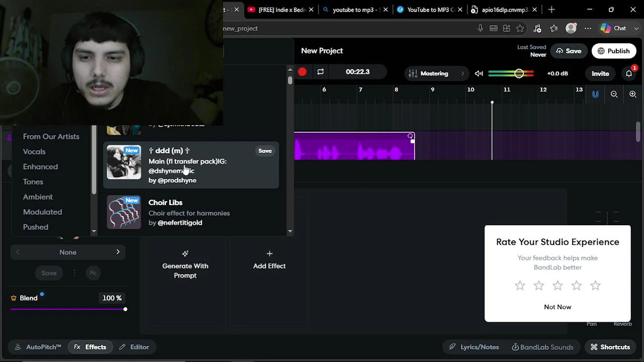Click the browser voice search microphone icon
The image size is (644, 362).
(480, 28)
